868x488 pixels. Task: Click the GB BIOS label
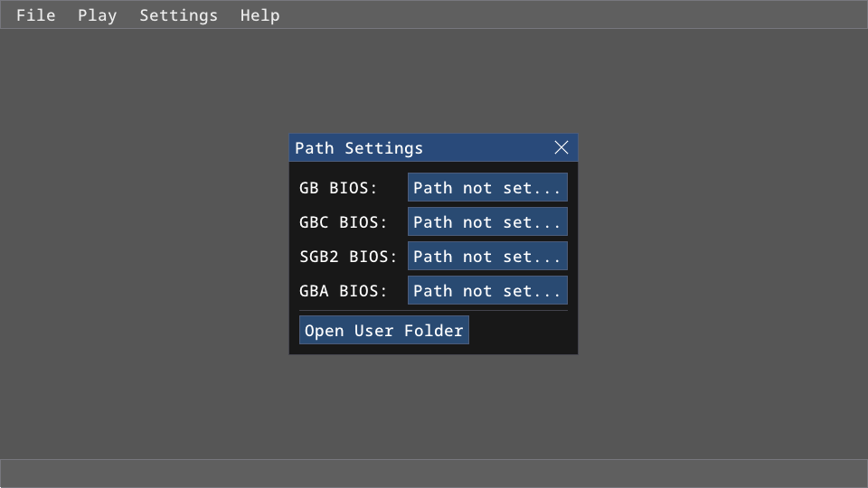pos(338,188)
